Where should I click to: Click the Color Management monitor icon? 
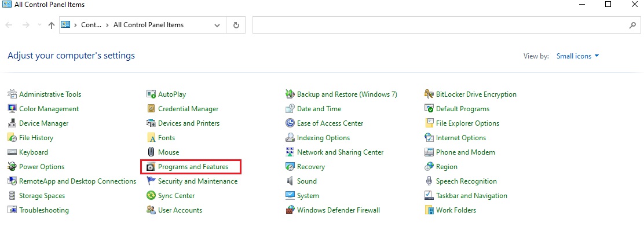[12, 109]
